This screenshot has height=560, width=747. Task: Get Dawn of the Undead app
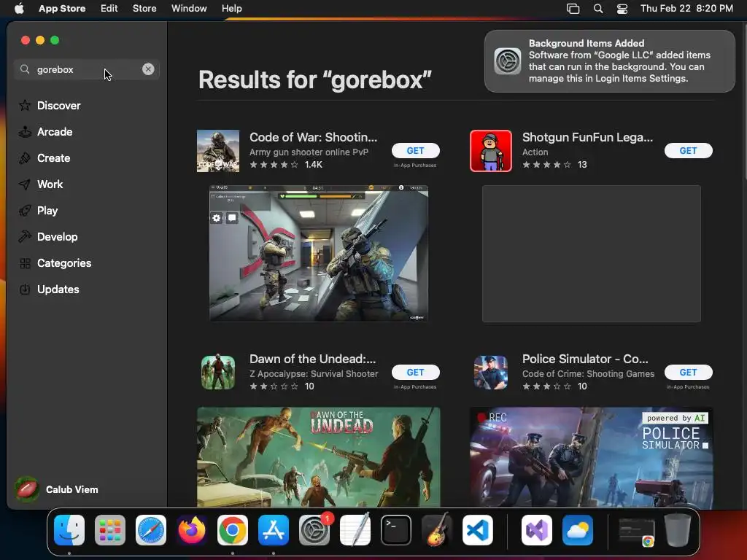point(415,373)
